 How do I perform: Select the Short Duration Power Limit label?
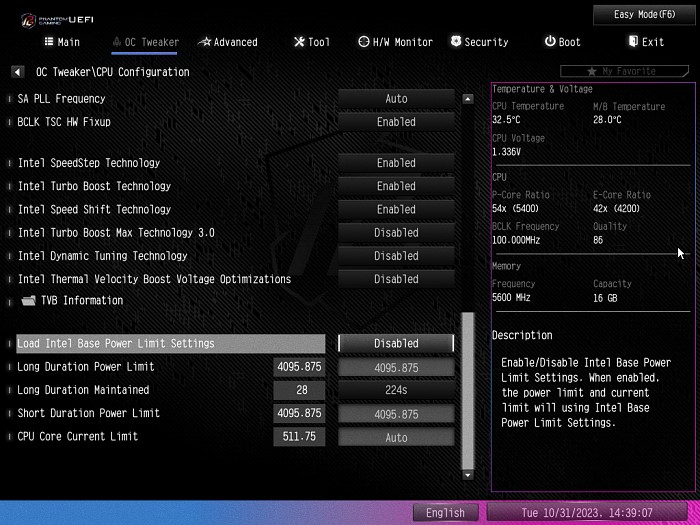click(88, 413)
